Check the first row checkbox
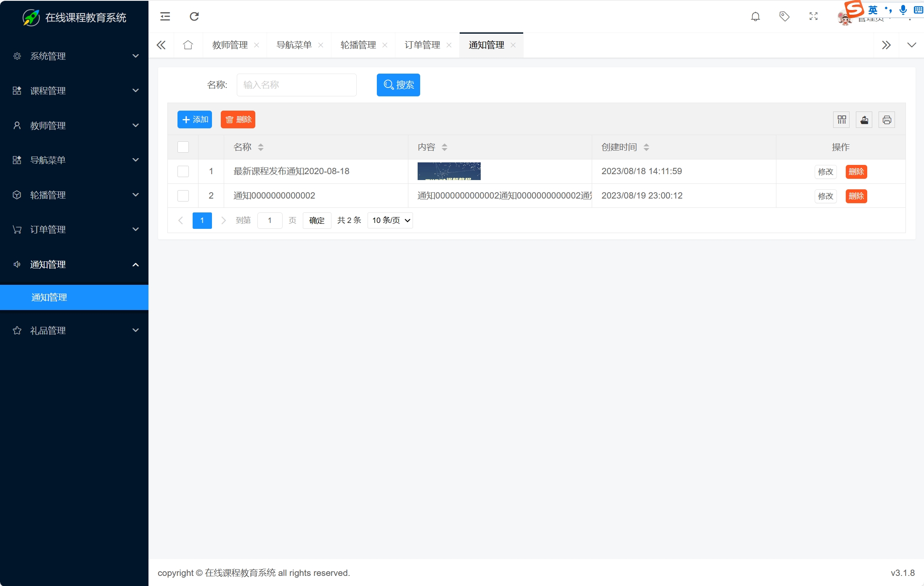924x586 pixels. point(183,171)
